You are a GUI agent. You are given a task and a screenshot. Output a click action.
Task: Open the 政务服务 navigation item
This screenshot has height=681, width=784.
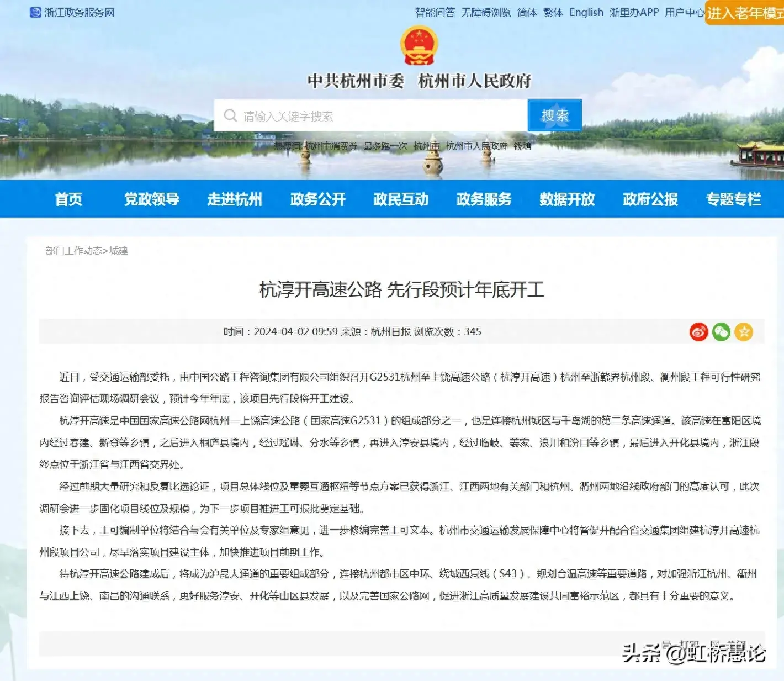pos(484,199)
